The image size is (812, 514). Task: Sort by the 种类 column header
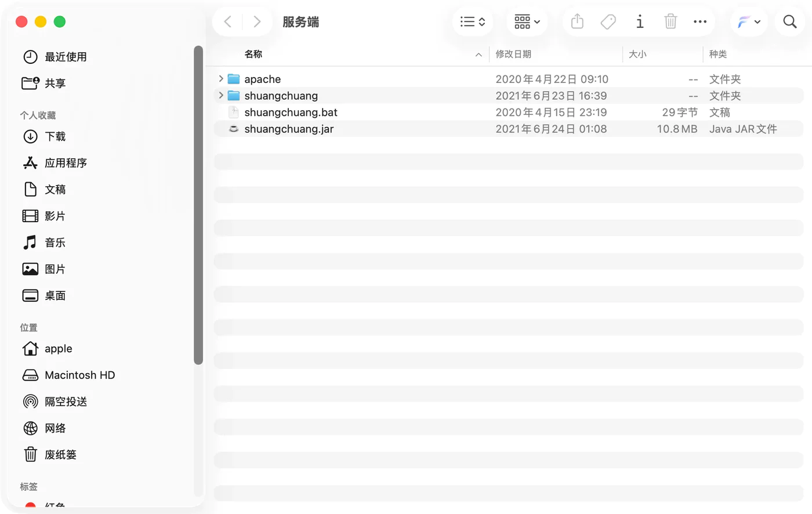[x=718, y=54]
